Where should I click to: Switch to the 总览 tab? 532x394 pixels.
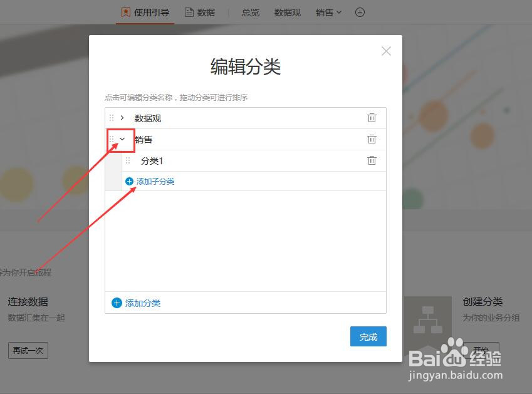tap(250, 12)
